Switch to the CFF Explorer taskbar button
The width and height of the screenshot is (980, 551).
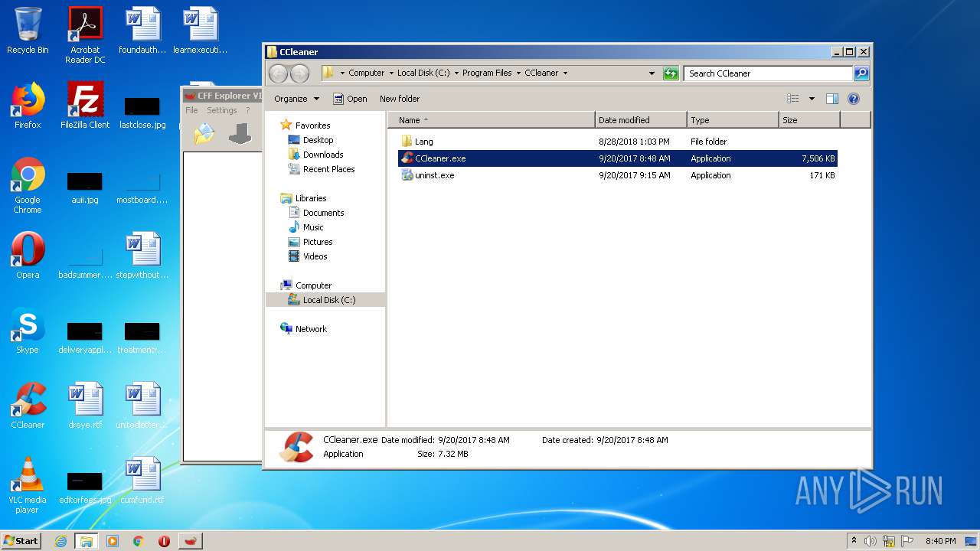click(191, 541)
